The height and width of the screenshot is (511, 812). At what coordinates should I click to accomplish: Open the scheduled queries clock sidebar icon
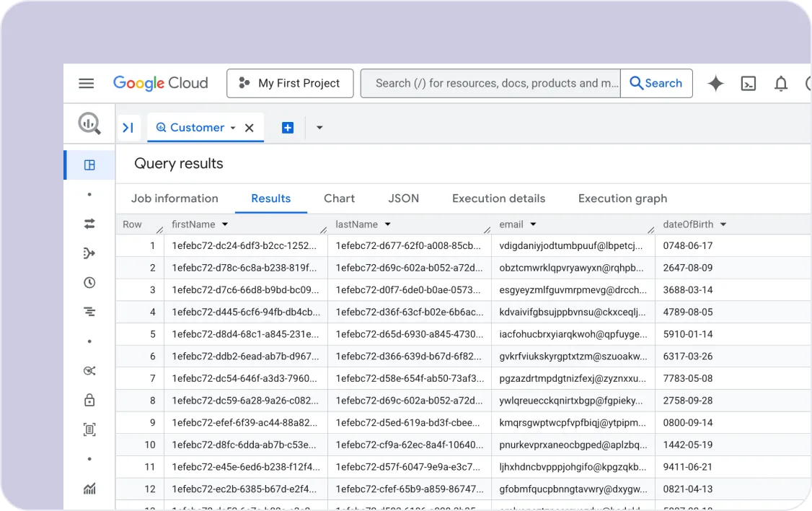click(x=89, y=283)
